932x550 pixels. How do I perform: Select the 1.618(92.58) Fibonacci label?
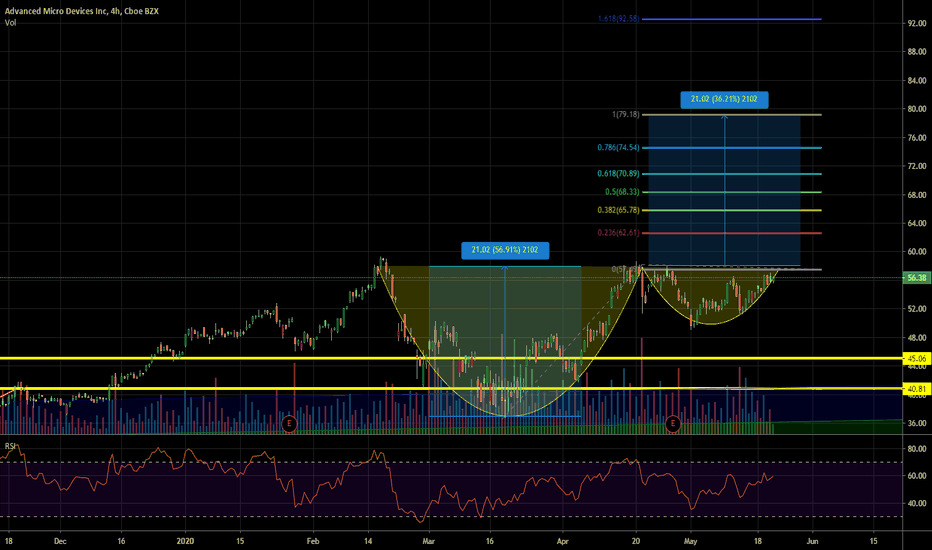(618, 18)
